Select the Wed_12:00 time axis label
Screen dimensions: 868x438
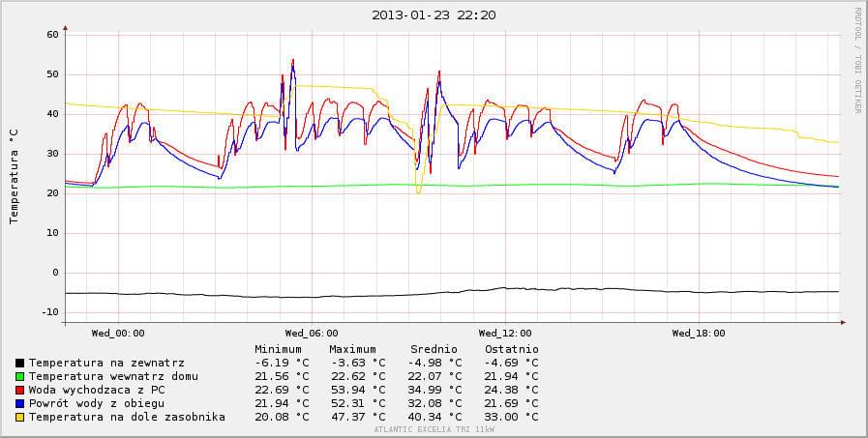(x=505, y=334)
